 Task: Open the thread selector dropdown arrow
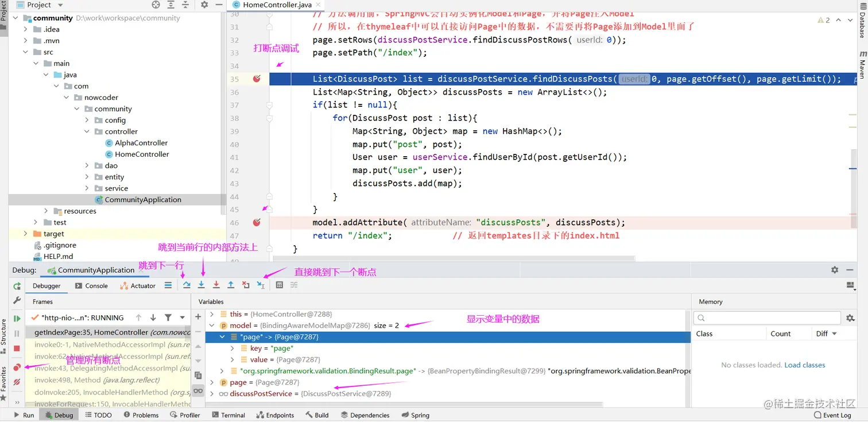pyautogui.click(x=183, y=318)
